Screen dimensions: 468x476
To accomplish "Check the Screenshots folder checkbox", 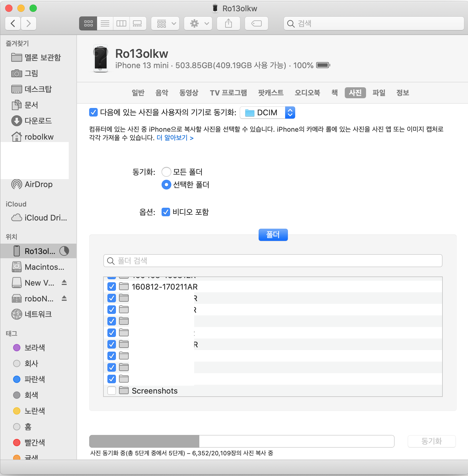I will (x=112, y=391).
